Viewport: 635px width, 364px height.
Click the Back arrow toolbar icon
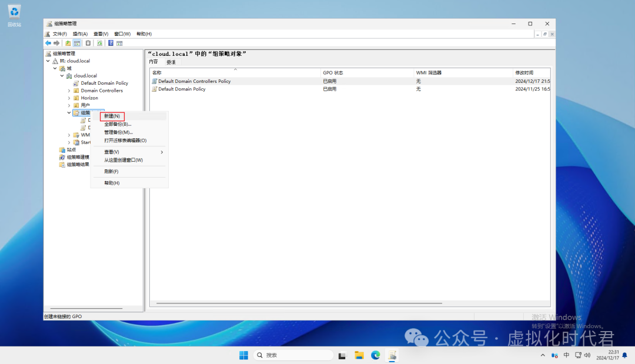point(48,43)
